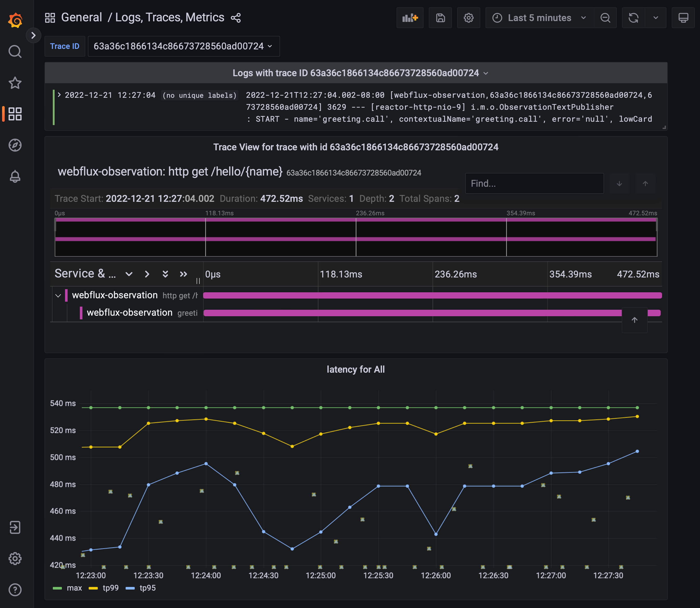Screen dimensions: 700x608
Task: Open the General breadcrumb
Action: coord(81,17)
